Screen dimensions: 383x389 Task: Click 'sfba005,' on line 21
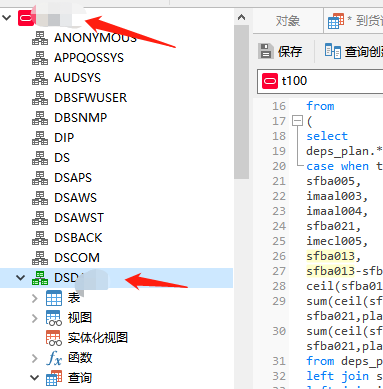(x=334, y=181)
